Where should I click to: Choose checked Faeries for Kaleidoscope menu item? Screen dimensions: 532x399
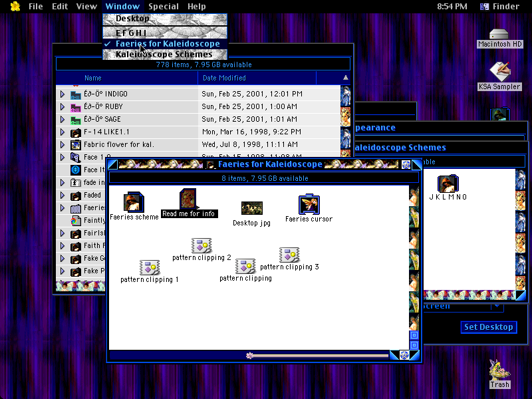[x=165, y=44]
